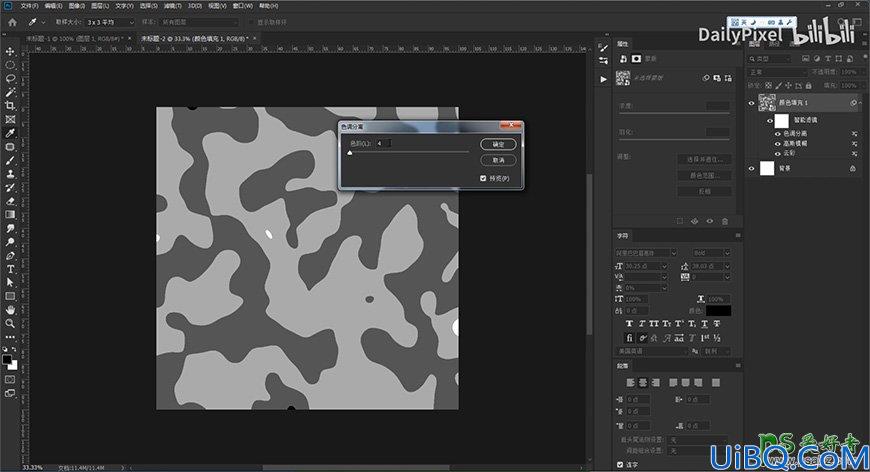The width and height of the screenshot is (870, 472).
Task: Click the Levels slider handle in Posterize dialog
Action: click(350, 153)
